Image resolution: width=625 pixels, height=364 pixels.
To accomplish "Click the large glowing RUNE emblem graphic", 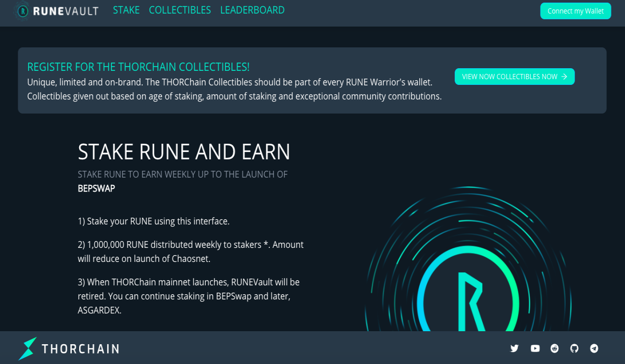I will click(x=469, y=259).
